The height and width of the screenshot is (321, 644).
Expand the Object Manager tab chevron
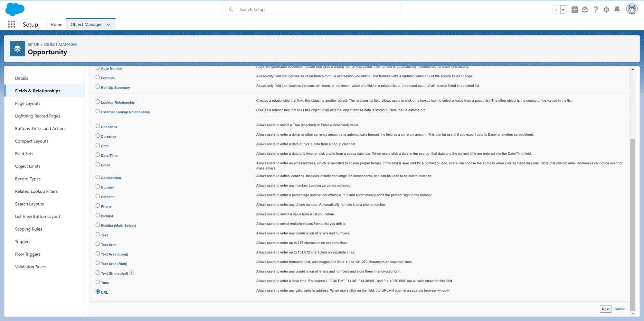(109, 25)
